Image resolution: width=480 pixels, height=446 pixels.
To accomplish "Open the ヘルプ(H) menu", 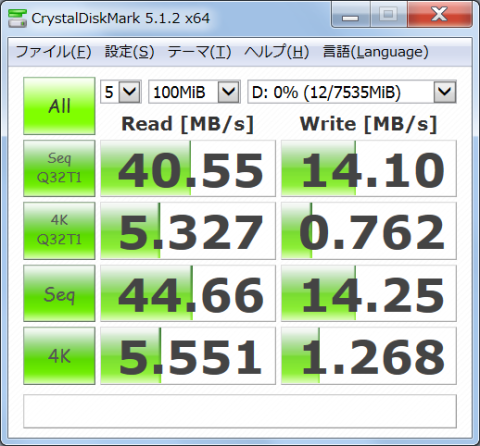I will 276,52.
